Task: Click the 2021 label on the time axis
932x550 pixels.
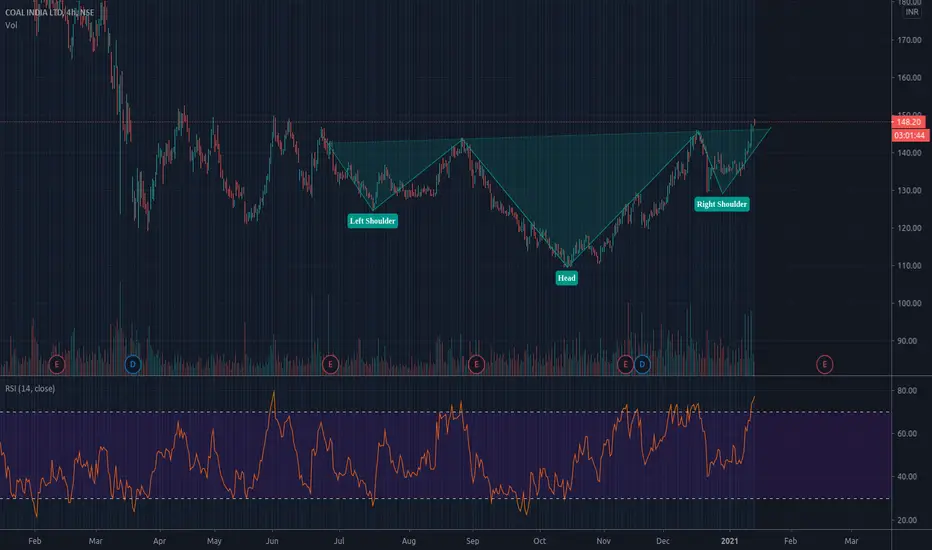Action: (729, 541)
